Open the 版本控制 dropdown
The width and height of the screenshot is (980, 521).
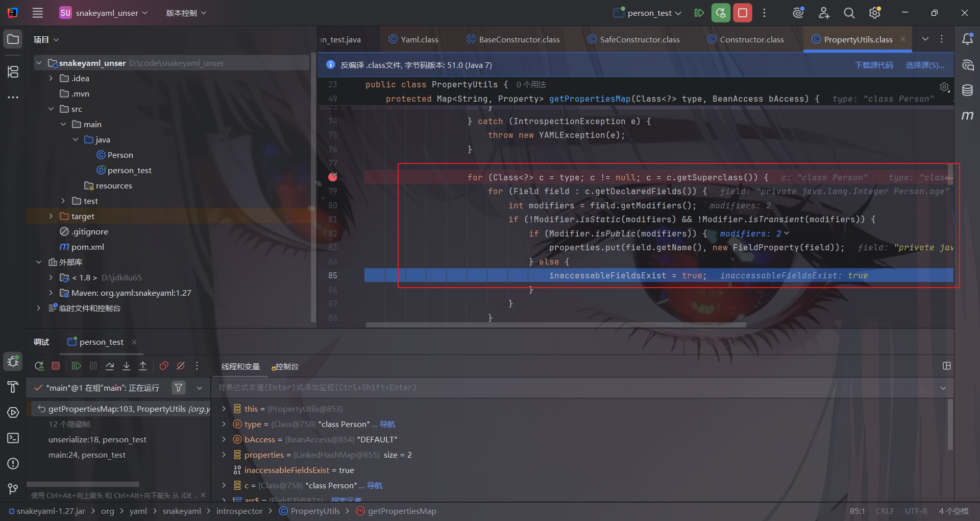tap(186, 13)
